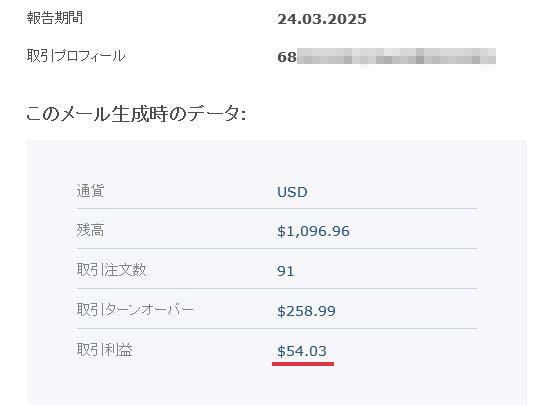Select the 残高 row label
Screen dimensions: 546x405
(x=90, y=230)
